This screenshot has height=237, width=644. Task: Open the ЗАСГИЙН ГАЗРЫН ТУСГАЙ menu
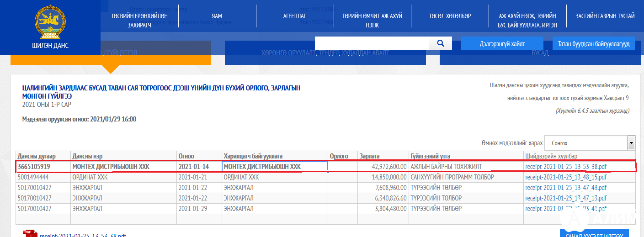click(x=605, y=16)
